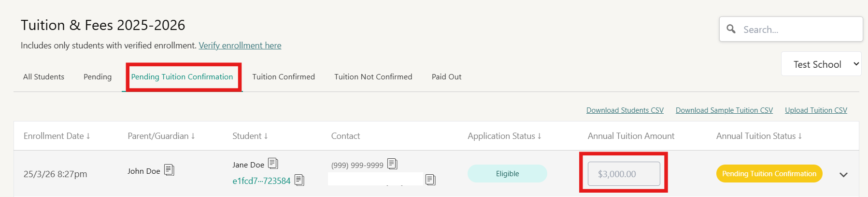Select the Tuition Confirmed tab
The image size is (868, 197).
click(x=284, y=77)
